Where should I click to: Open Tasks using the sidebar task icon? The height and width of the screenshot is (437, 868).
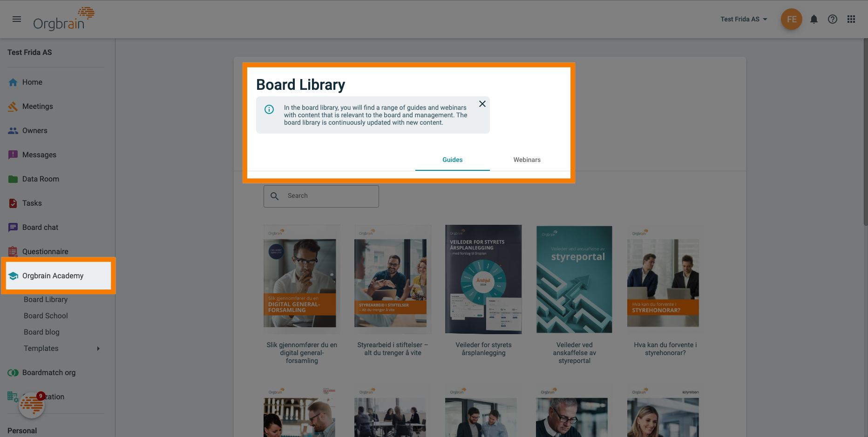[x=13, y=203]
